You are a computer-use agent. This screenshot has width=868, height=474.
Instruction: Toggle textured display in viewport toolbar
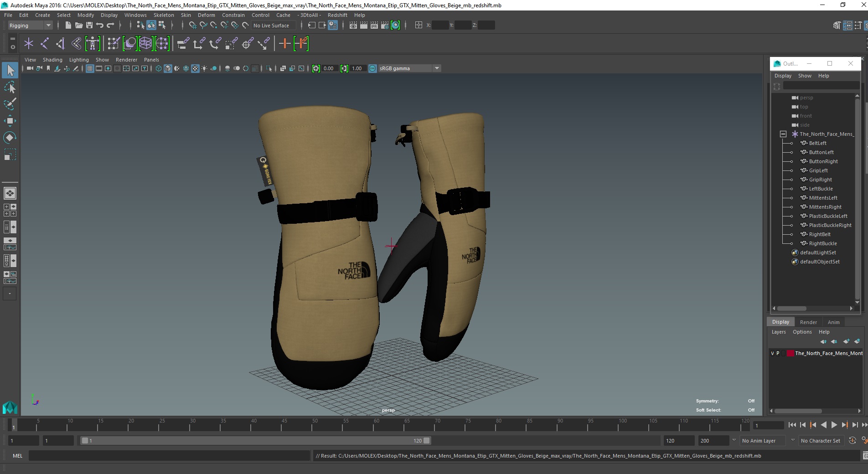(195, 68)
